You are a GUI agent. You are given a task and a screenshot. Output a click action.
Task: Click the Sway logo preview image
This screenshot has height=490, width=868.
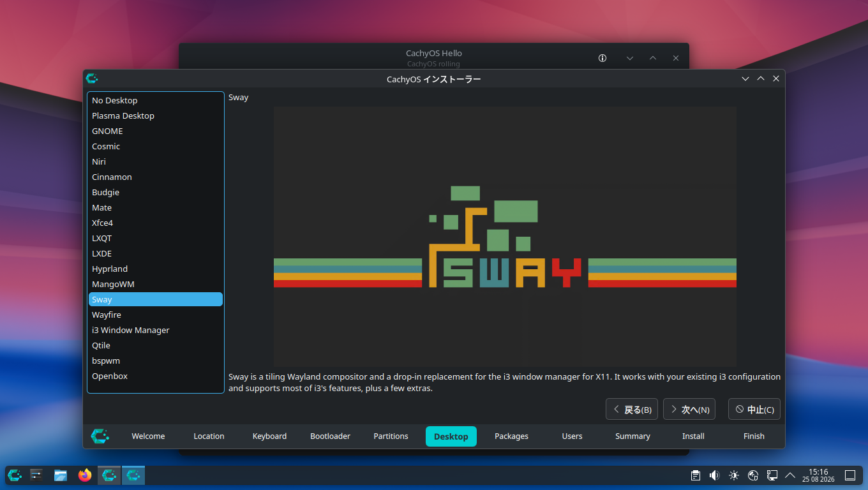click(505, 237)
